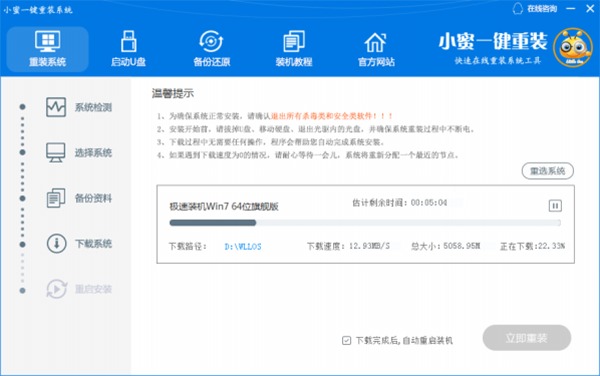Viewport: 600px width, 376px height.
Task: Select the 系统检测 step icon
Action: [56, 107]
